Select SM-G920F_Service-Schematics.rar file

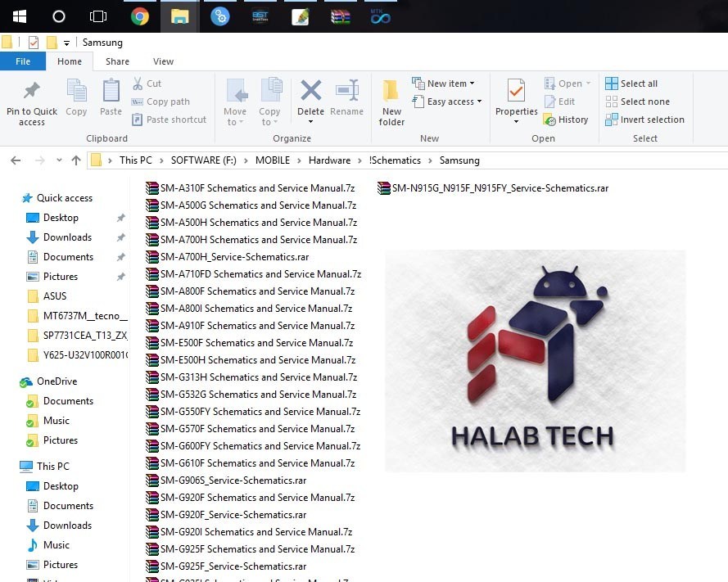pos(226,515)
